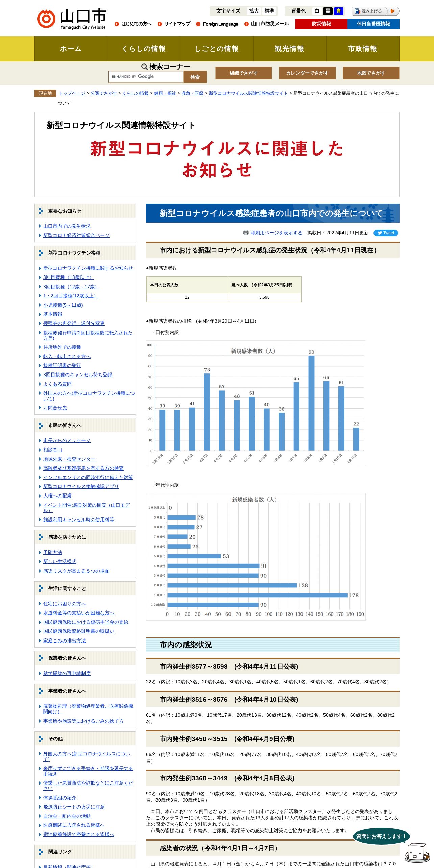Open 新しい生活様式 sidebar link
This screenshot has height=868, width=434.
point(60,562)
